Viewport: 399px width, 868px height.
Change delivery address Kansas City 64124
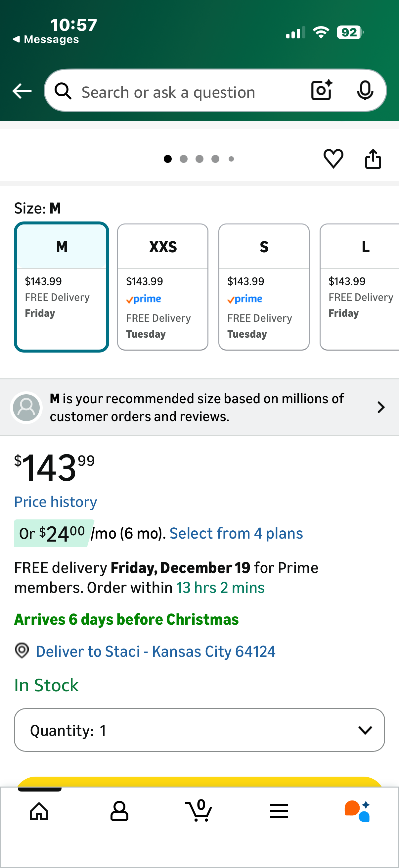coord(155,651)
